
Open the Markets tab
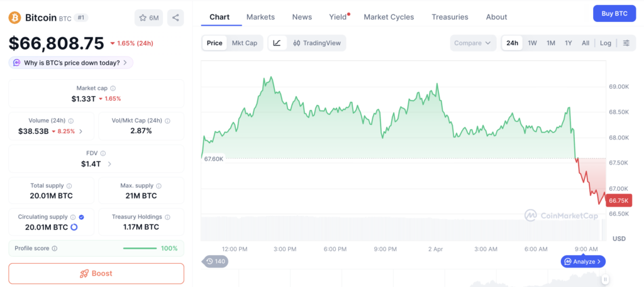[x=260, y=17]
